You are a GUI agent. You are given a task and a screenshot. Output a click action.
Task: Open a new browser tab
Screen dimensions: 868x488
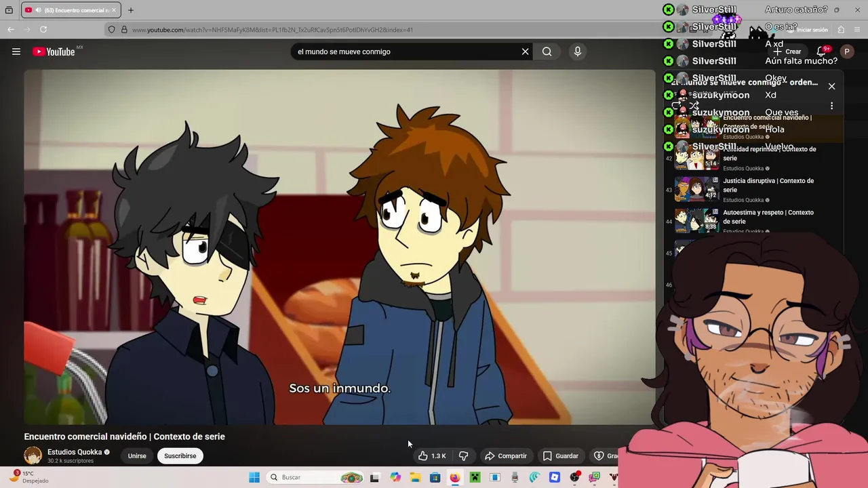pyautogui.click(x=131, y=10)
